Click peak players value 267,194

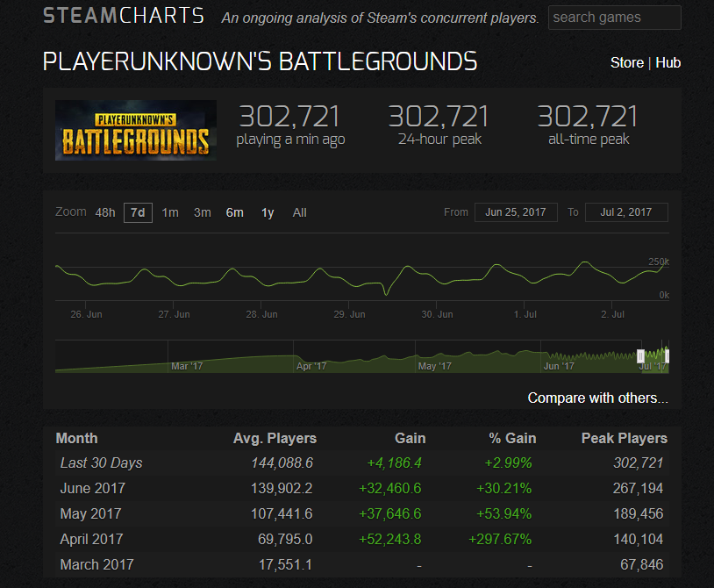pyautogui.click(x=638, y=488)
